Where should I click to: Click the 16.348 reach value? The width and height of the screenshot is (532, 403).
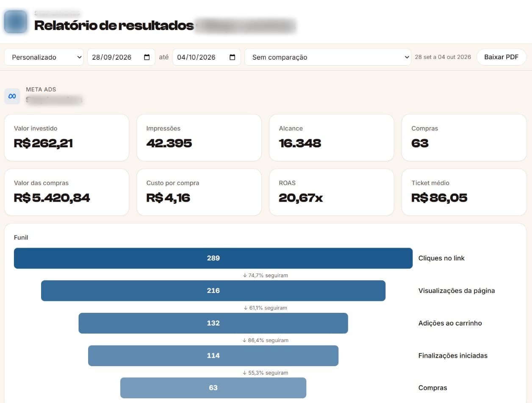(300, 143)
